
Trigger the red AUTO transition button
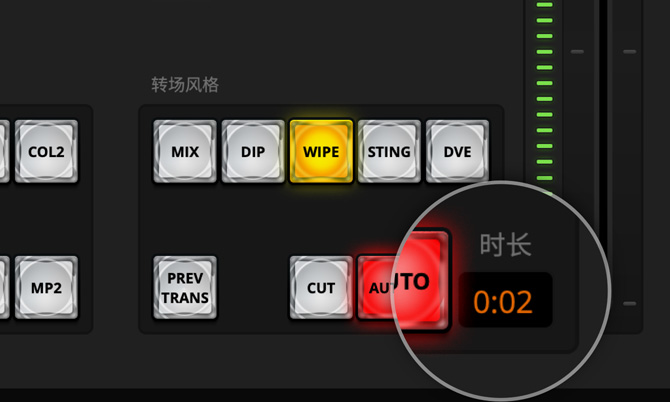[402, 281]
